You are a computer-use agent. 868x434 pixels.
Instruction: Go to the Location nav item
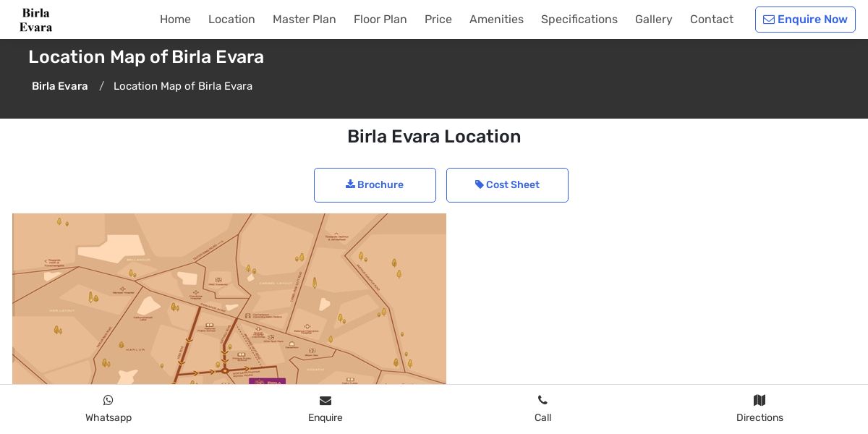pyautogui.click(x=231, y=20)
